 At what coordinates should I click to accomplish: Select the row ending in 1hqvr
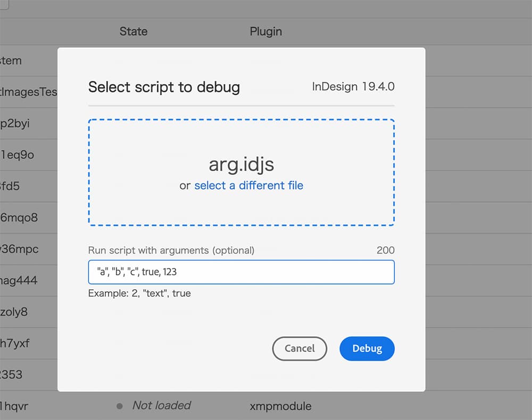15,406
